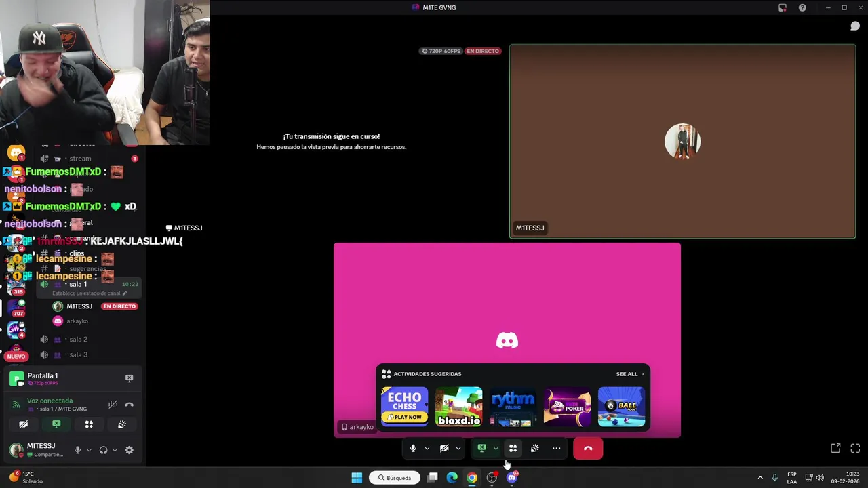Expand input device arrow in user panel
The width and height of the screenshot is (868, 488).
click(89, 450)
